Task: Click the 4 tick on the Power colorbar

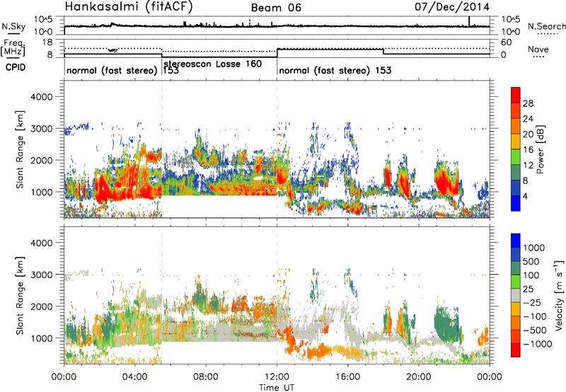Action: [526, 196]
